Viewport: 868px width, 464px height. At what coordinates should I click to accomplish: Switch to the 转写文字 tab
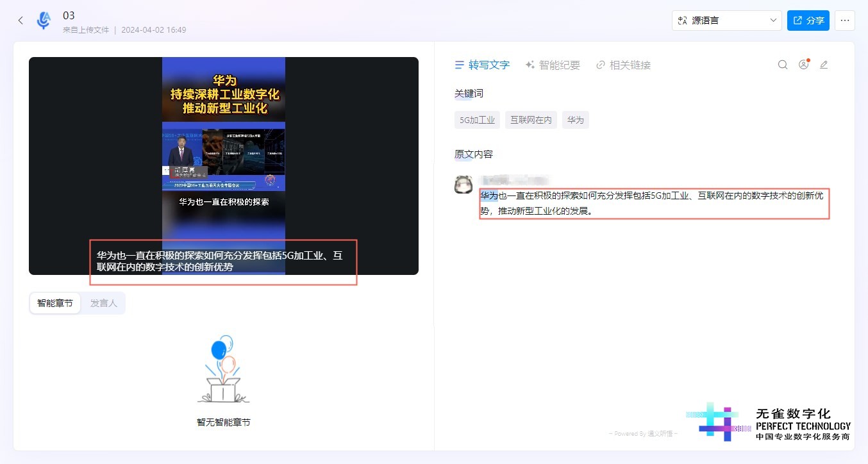pyautogui.click(x=482, y=65)
